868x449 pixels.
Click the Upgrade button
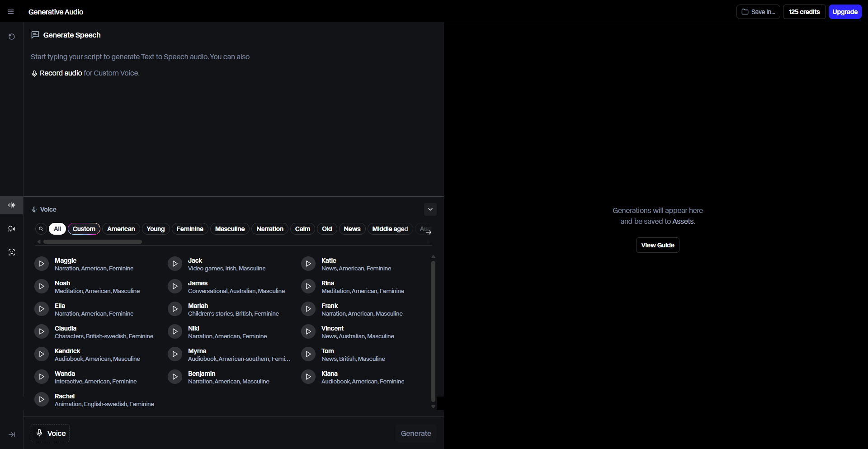(x=844, y=12)
